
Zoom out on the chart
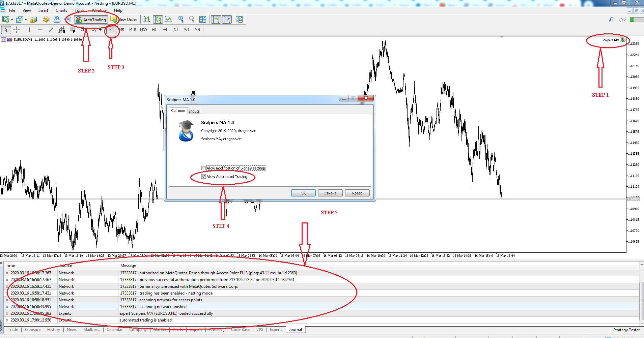[192, 20]
